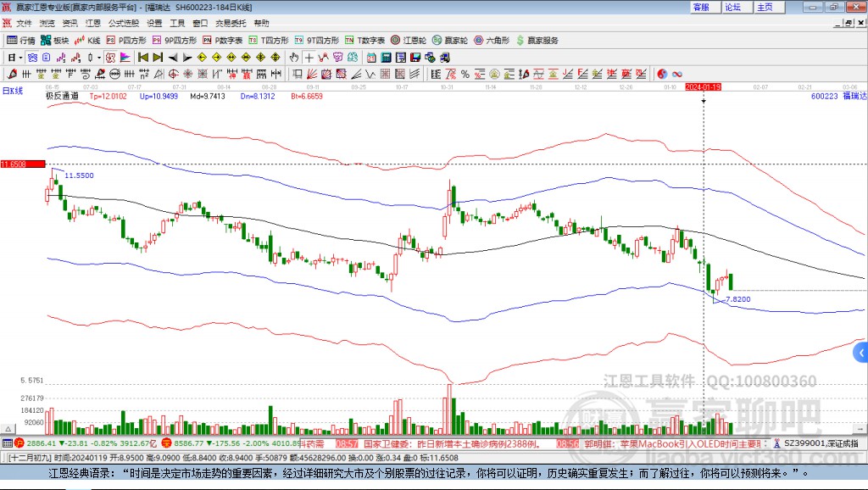Click the infinity symbol icon
This screenshot has height=490, width=868.
point(677,74)
